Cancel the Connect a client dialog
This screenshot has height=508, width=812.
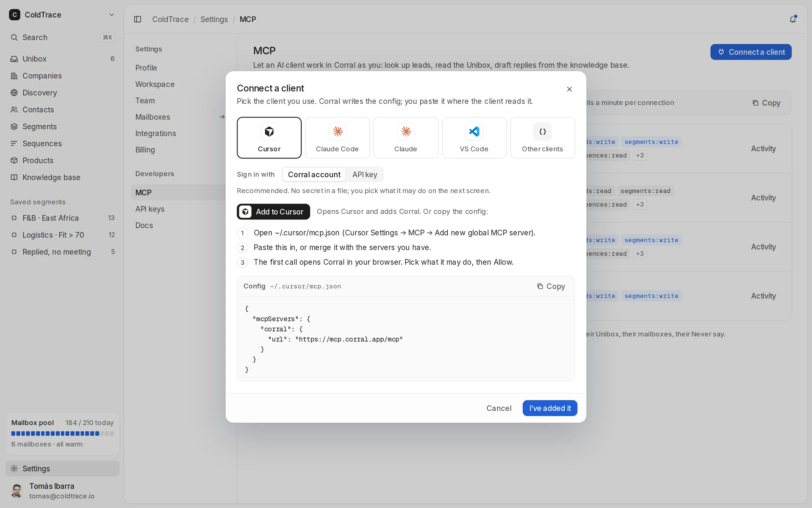pyautogui.click(x=499, y=408)
